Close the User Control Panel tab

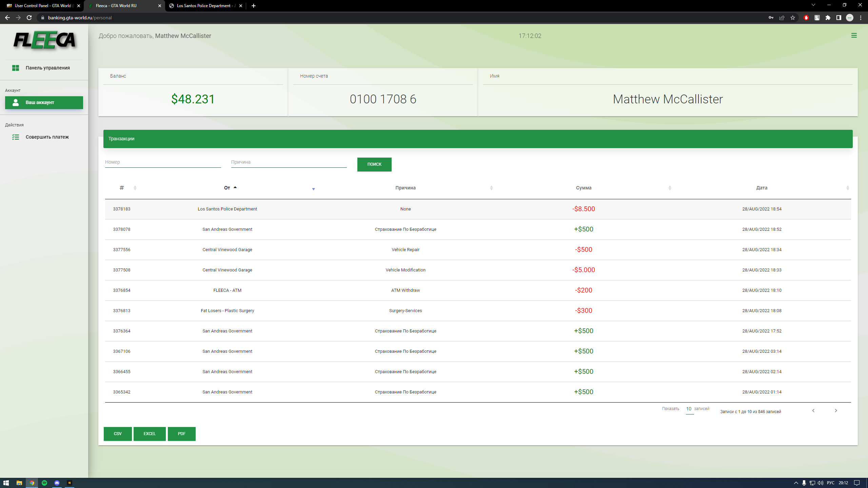[x=79, y=6]
